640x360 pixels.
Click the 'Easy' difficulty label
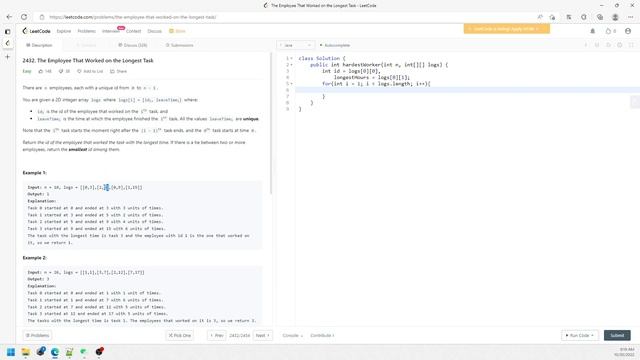(x=27, y=71)
